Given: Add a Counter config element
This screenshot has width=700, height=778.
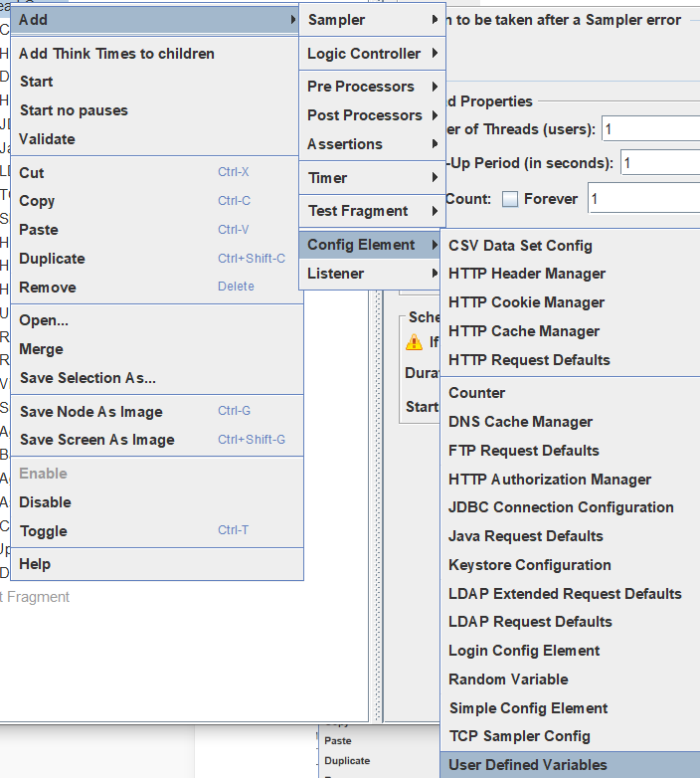Looking at the screenshot, I should coord(570,393).
